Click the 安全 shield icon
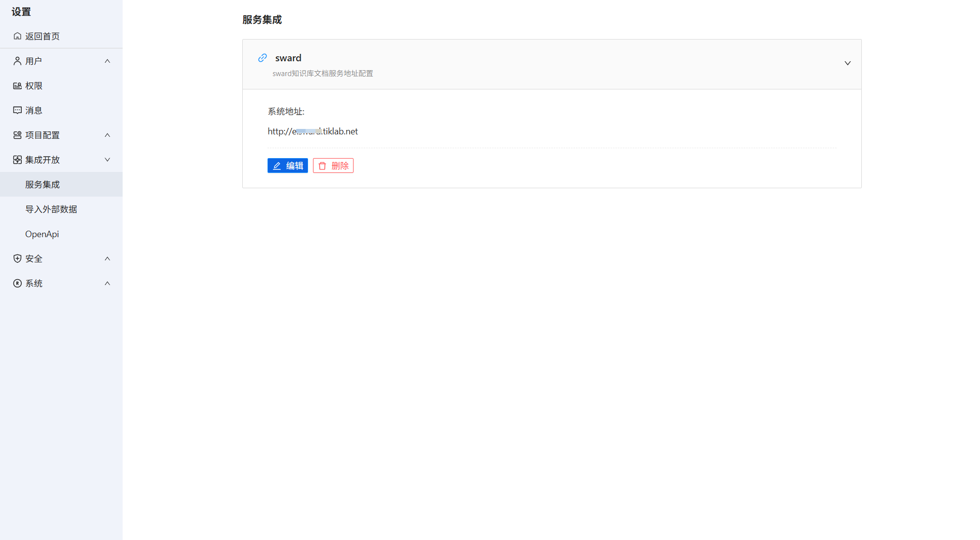980x540 pixels. click(x=17, y=258)
